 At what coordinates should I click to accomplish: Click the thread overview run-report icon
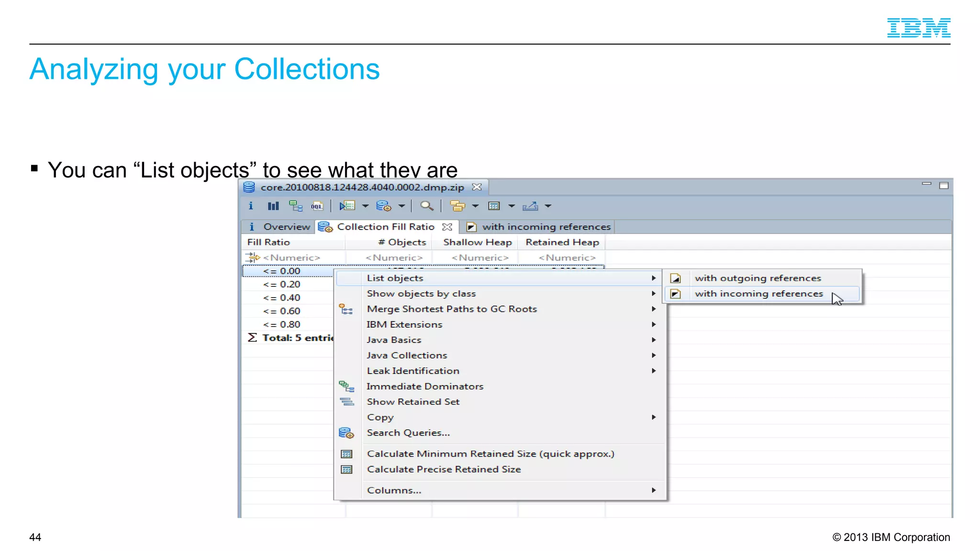point(347,206)
